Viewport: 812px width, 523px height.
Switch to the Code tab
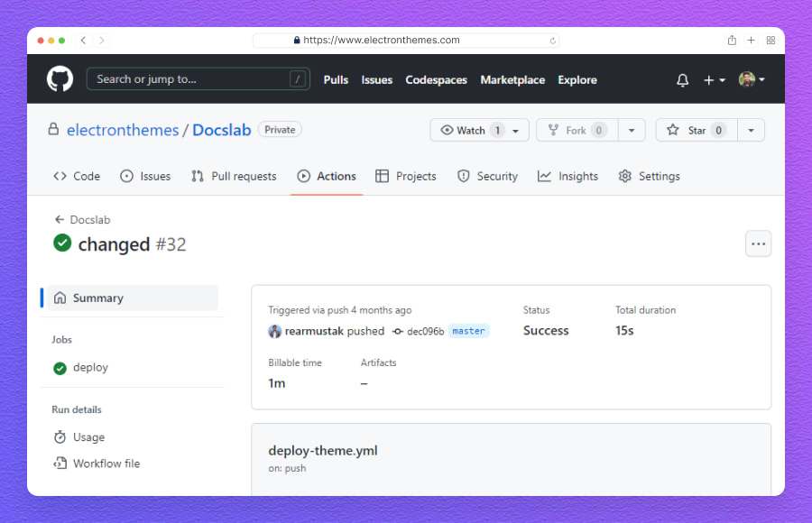tap(77, 176)
